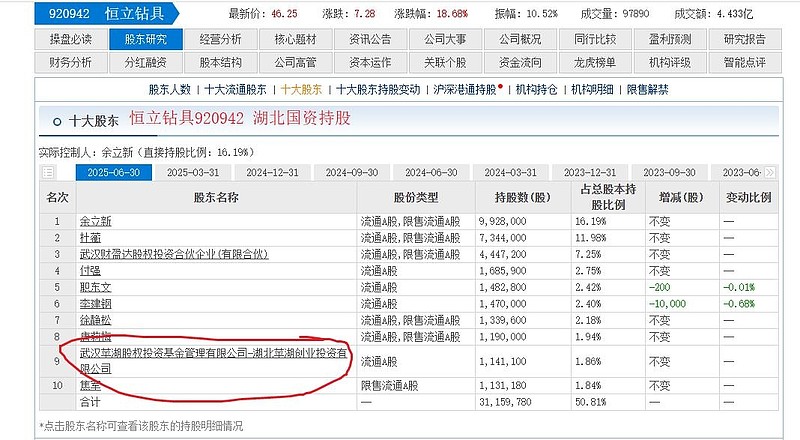Open the 盈利预测 tab
Viewport: 800px width, 440px height.
tap(670, 39)
